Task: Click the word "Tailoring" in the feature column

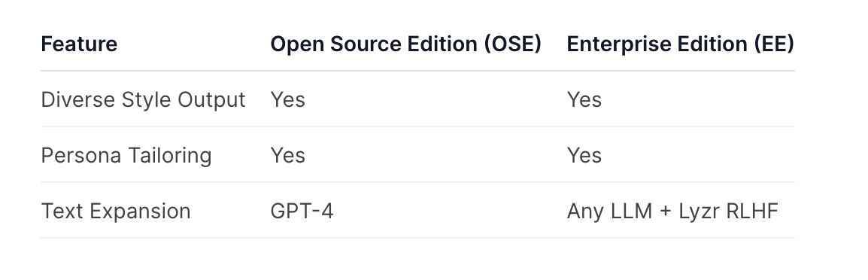Action: [169, 156]
